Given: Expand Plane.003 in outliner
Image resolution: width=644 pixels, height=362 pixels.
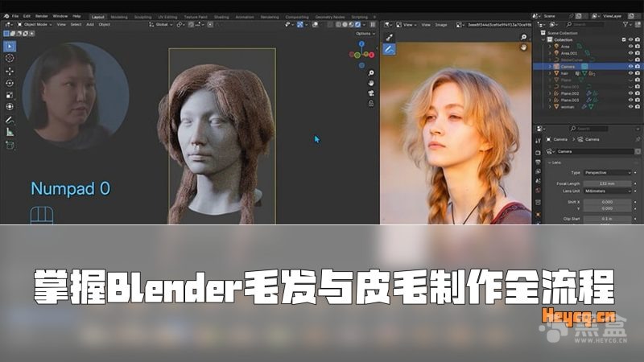Looking at the screenshot, I should pos(550,100).
